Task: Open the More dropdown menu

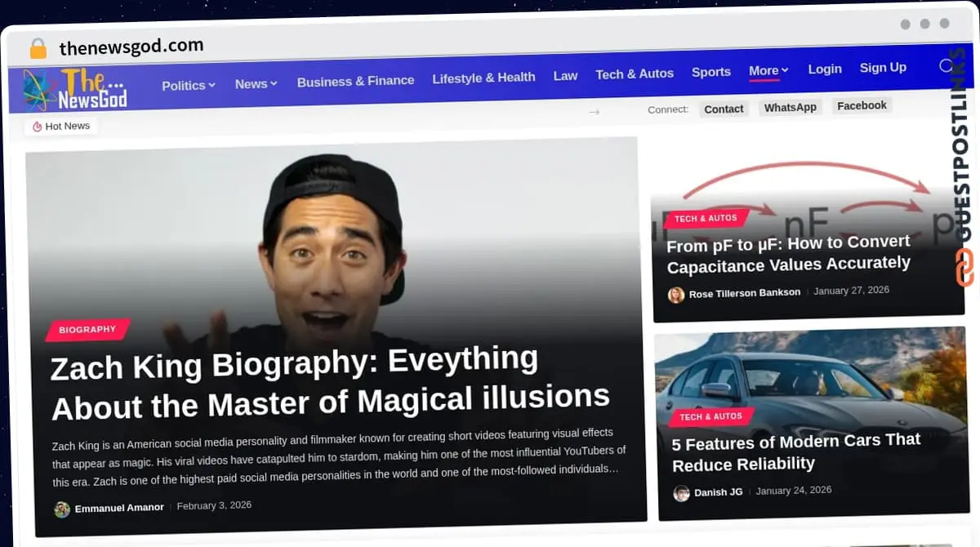Action: coord(768,71)
